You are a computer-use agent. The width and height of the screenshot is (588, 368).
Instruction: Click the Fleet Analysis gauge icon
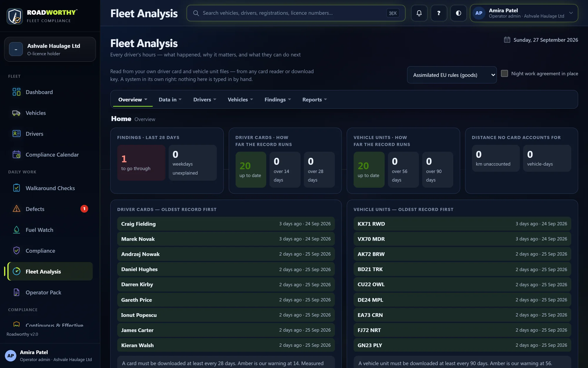coord(16,271)
